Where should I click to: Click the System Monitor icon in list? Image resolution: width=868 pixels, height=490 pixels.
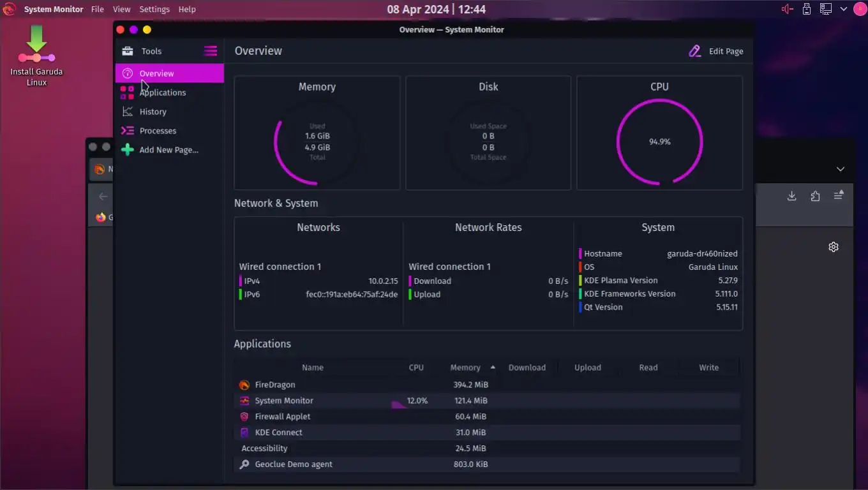pyautogui.click(x=244, y=401)
